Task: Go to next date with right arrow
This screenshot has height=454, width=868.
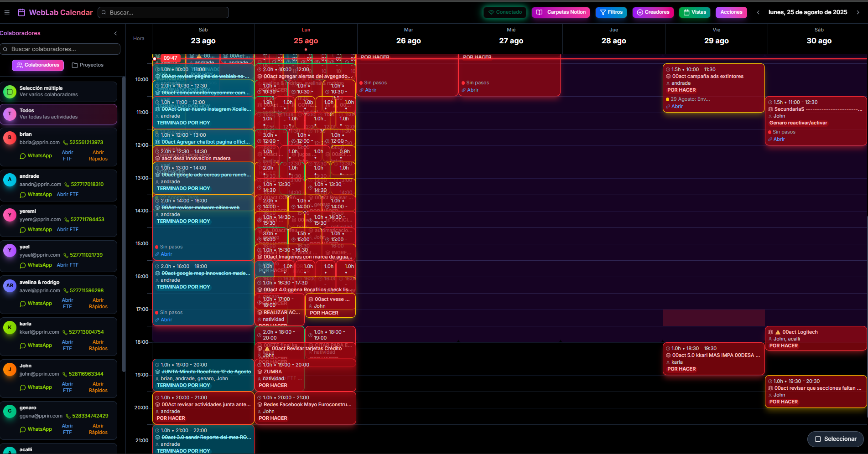Action: click(858, 12)
